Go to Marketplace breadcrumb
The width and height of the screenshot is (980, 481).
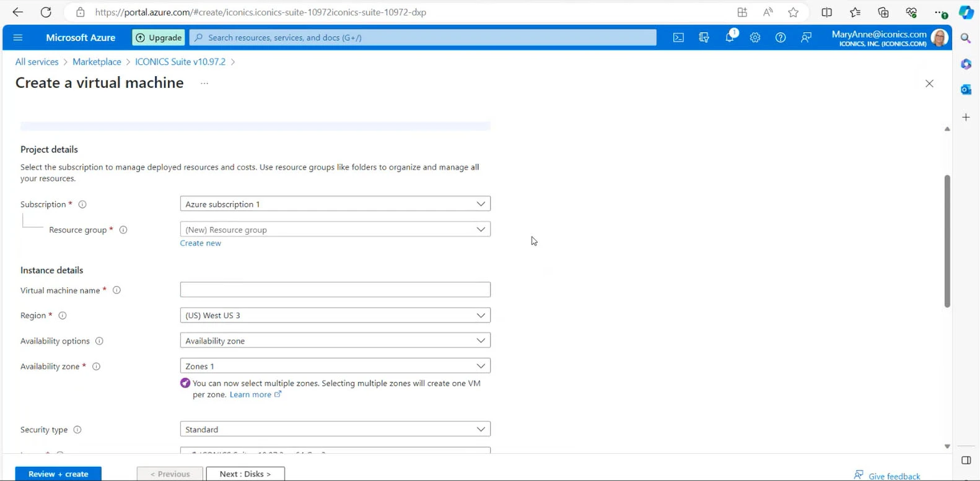97,62
